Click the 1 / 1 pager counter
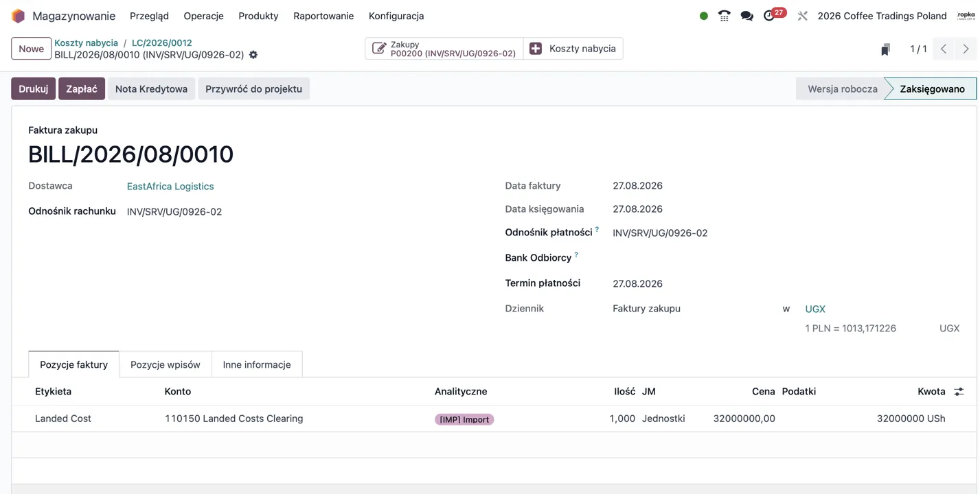 [x=918, y=49]
